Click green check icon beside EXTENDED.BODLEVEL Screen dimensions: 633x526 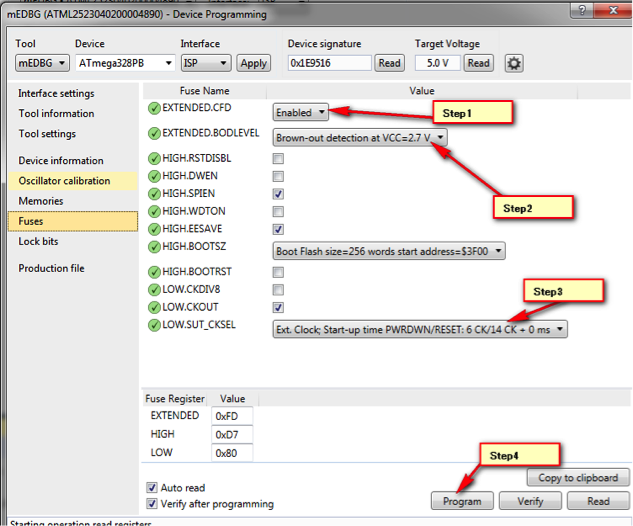point(154,133)
